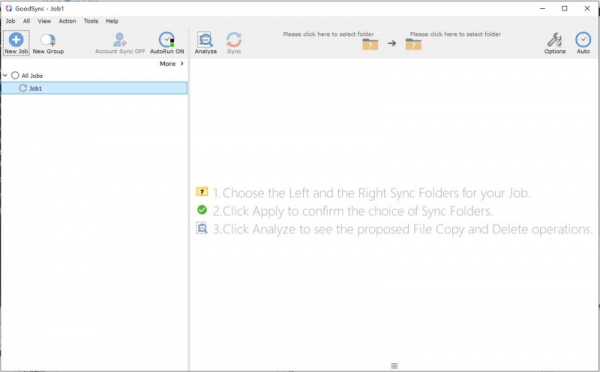Expand the More toolbar chevron
The height and width of the screenshot is (372, 600).
tap(182, 64)
